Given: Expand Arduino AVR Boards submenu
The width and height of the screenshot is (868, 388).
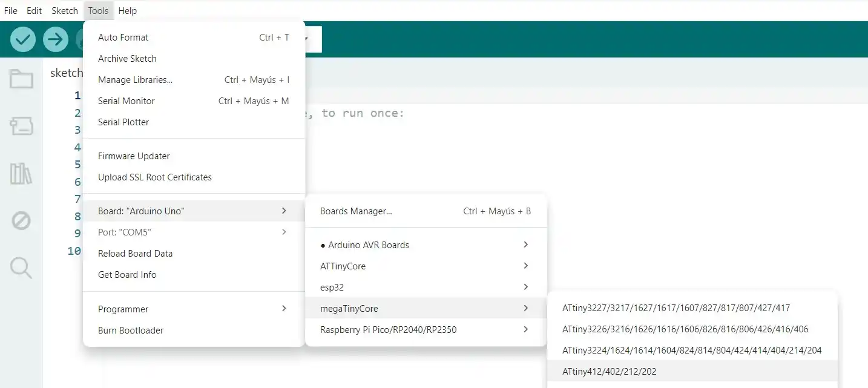Looking at the screenshot, I should pyautogui.click(x=426, y=245).
